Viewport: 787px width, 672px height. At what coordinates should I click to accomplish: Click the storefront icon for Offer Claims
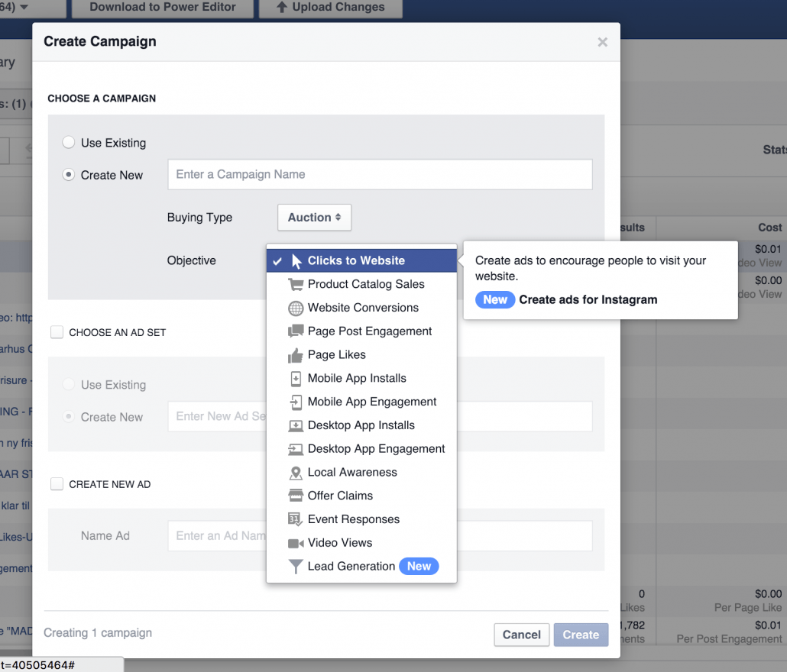coord(296,496)
